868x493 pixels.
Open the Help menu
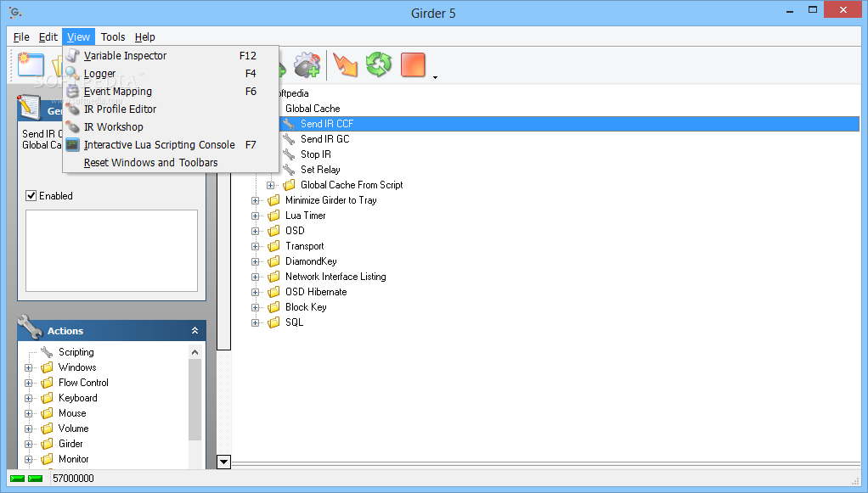(145, 37)
